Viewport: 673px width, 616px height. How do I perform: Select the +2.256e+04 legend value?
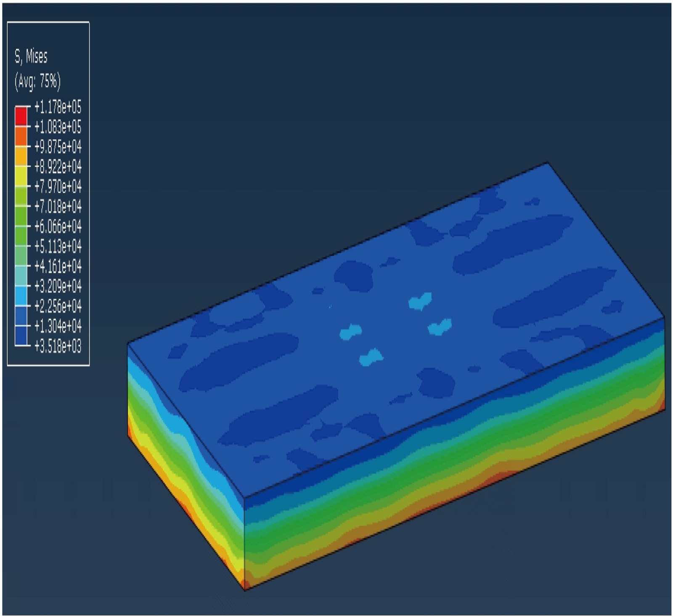(x=58, y=306)
